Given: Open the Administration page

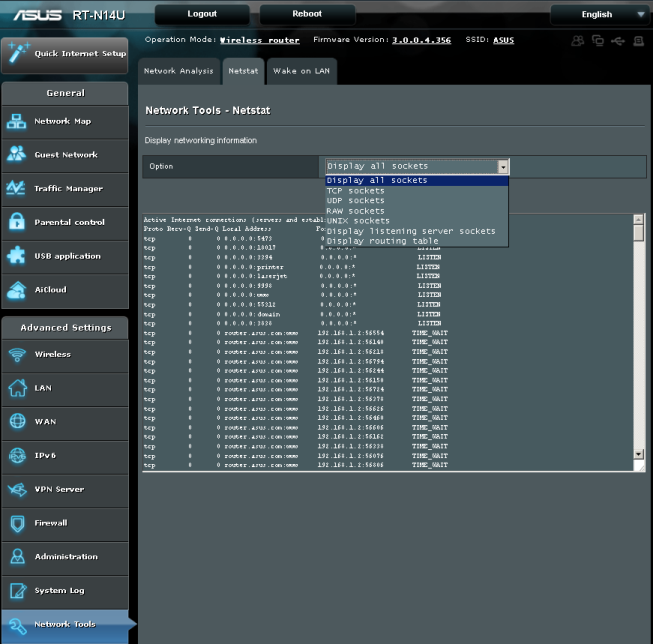Looking at the screenshot, I should pos(65,557).
